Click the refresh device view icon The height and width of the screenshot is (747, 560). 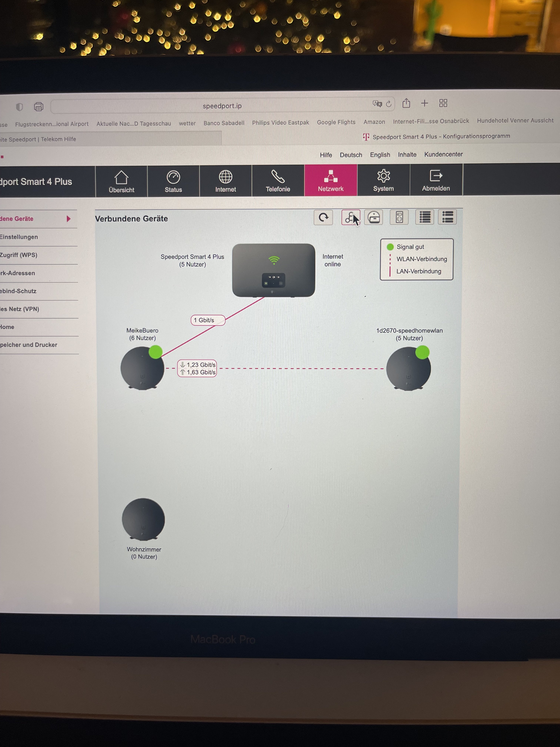point(323,218)
